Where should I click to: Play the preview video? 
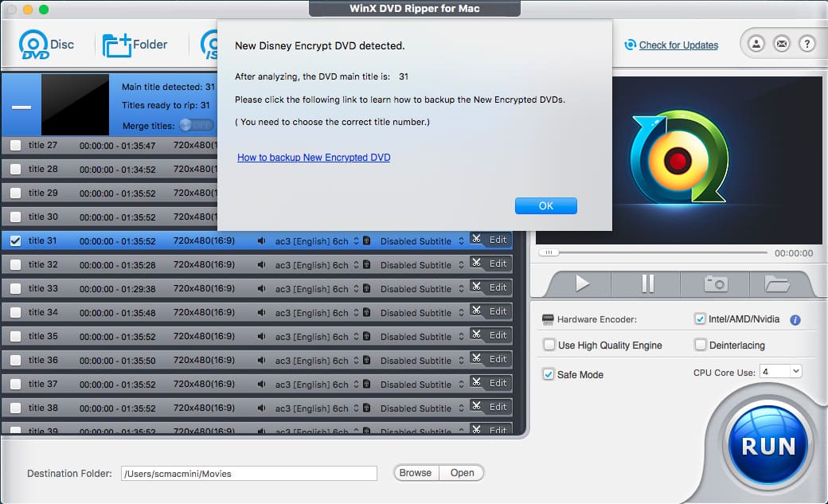pyautogui.click(x=582, y=283)
